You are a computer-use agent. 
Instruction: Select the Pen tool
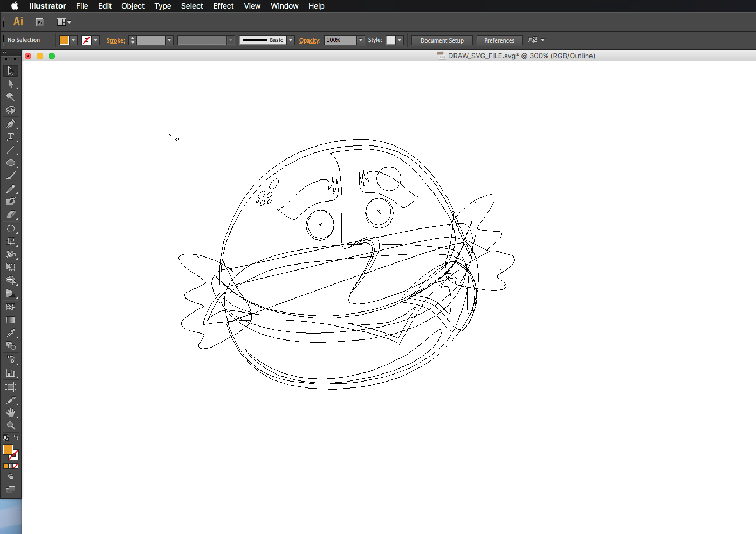pyautogui.click(x=10, y=124)
